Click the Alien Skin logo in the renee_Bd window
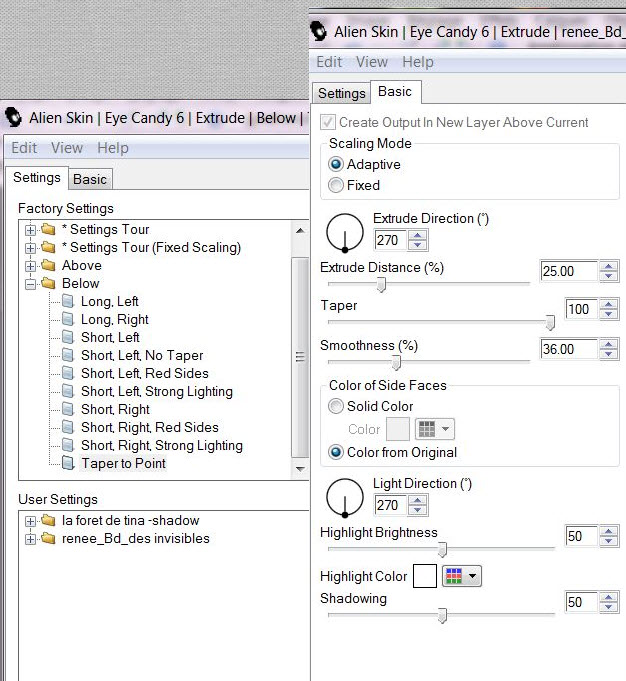 (318, 31)
